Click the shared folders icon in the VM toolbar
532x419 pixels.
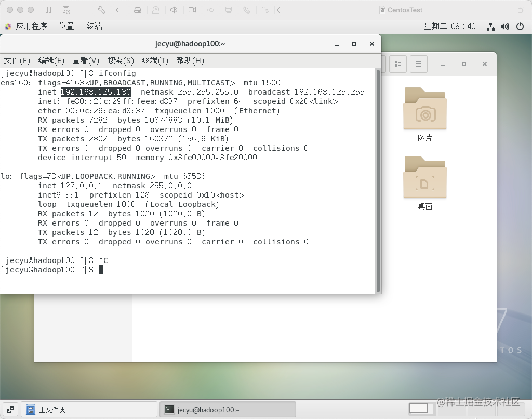point(264,9)
